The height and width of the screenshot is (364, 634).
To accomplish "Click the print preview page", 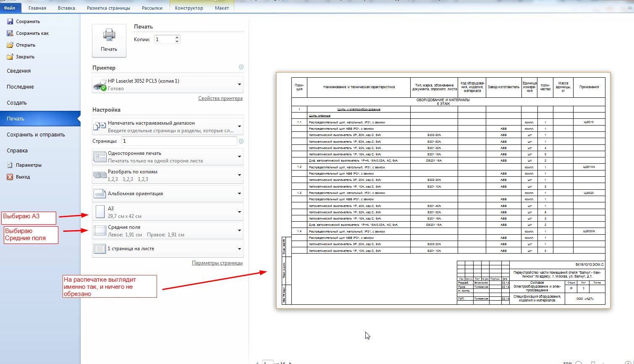I will 443,190.
